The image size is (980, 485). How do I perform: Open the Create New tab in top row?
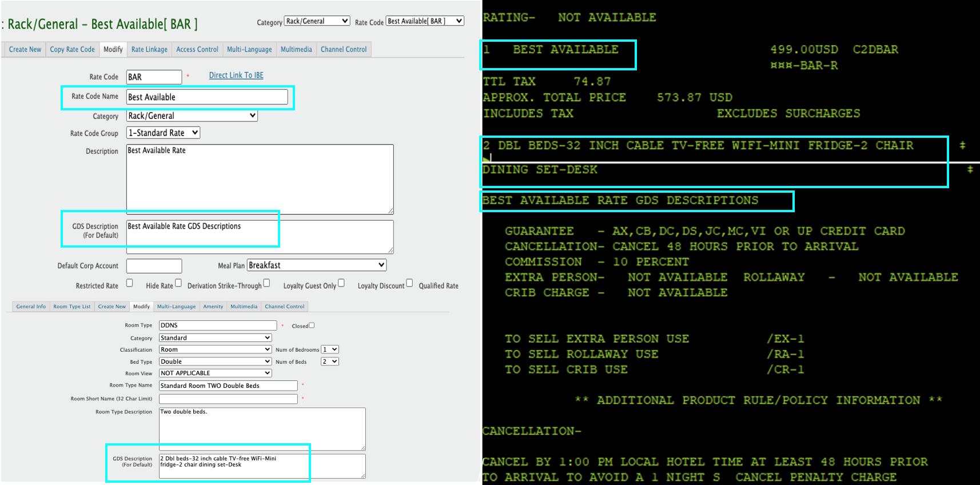(x=25, y=49)
